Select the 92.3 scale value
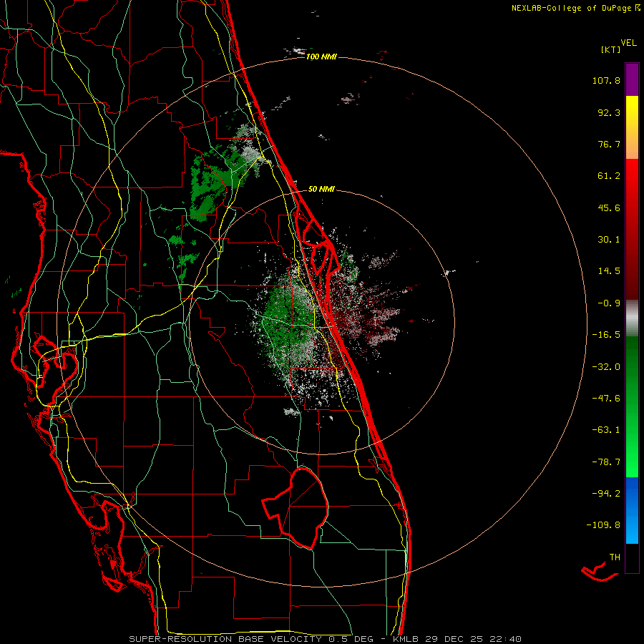 [x=609, y=112]
